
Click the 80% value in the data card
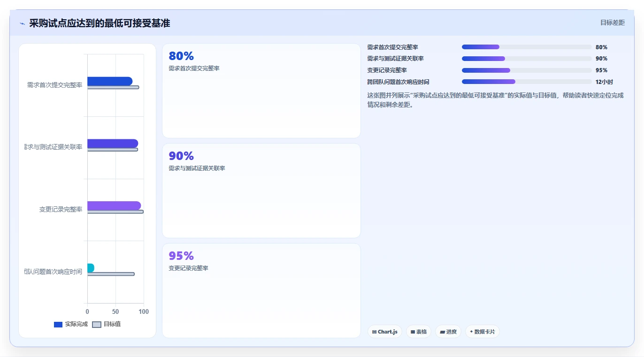click(x=181, y=56)
